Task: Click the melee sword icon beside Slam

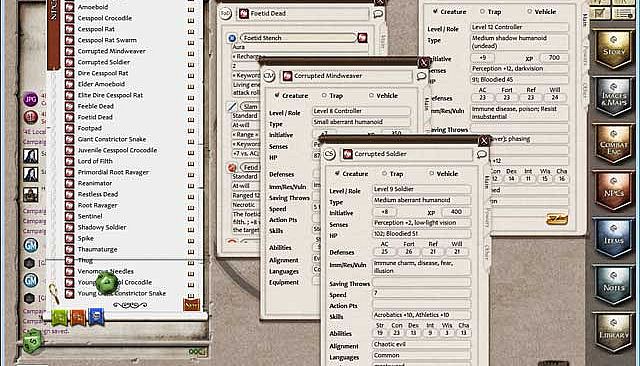Action: pyautogui.click(x=231, y=106)
